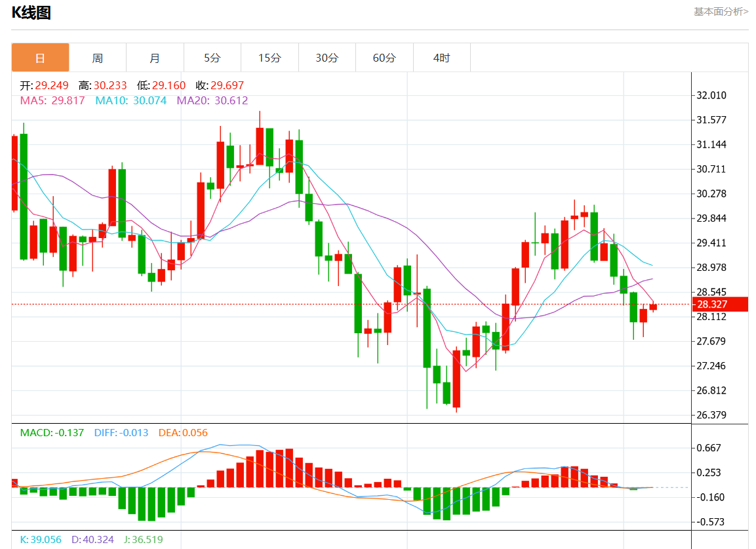Select the 日 daily chart tab
The height and width of the screenshot is (549, 756).
[x=40, y=58]
